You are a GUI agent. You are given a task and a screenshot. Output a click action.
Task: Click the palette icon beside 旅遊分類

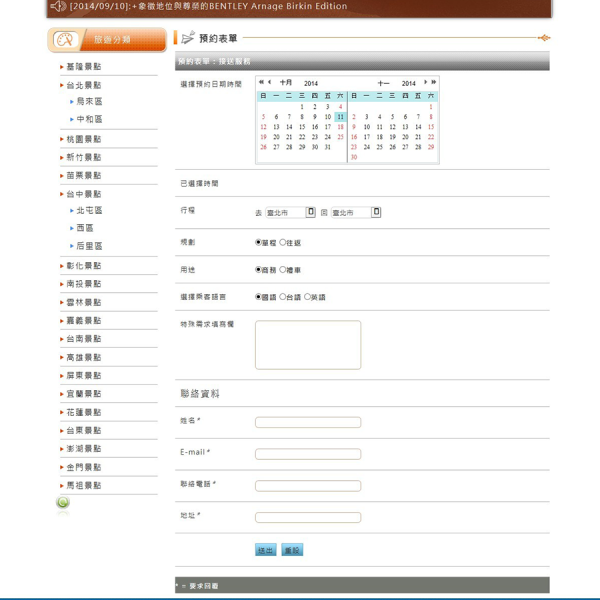pos(65,39)
